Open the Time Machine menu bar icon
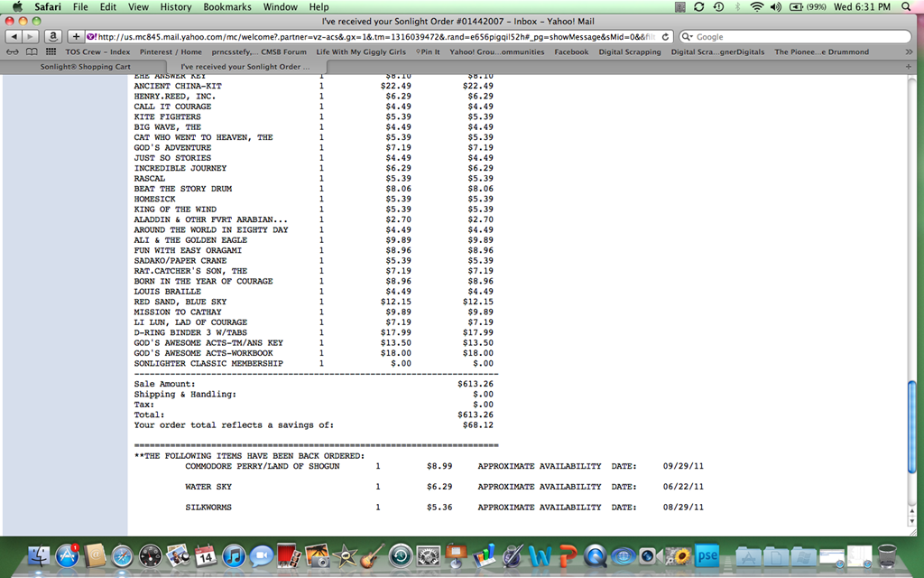Screen dimensions: 924x578 [x=718, y=7]
